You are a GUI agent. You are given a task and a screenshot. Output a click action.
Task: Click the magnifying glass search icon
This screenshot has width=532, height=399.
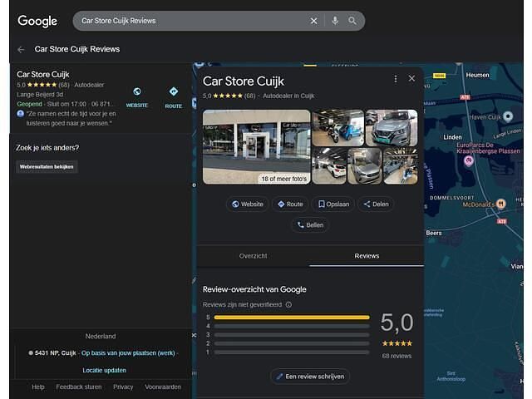pyautogui.click(x=352, y=21)
